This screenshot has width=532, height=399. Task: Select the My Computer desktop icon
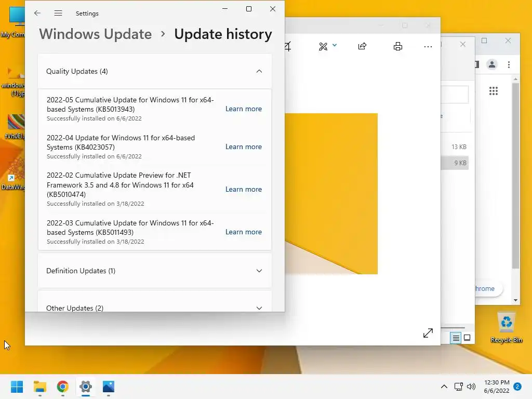click(14, 22)
